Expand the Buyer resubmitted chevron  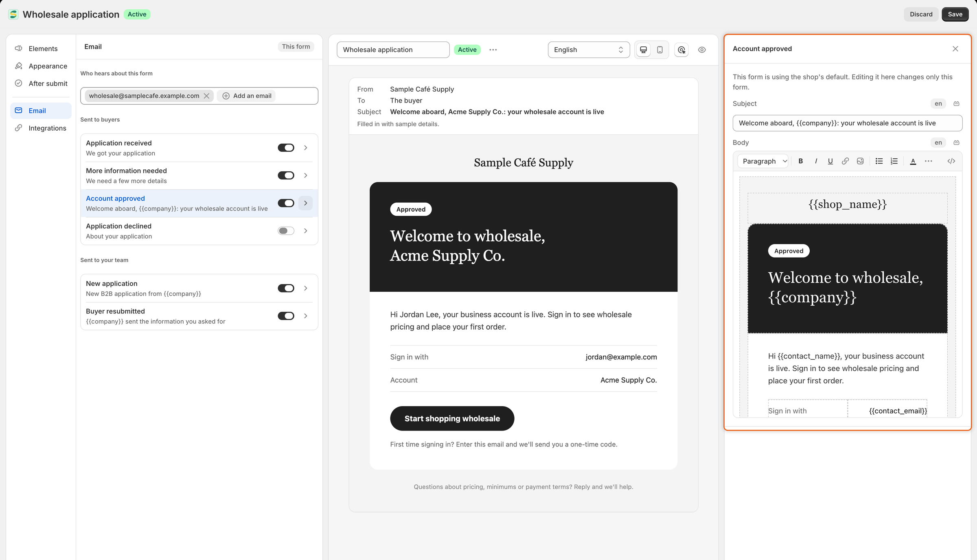[306, 316]
